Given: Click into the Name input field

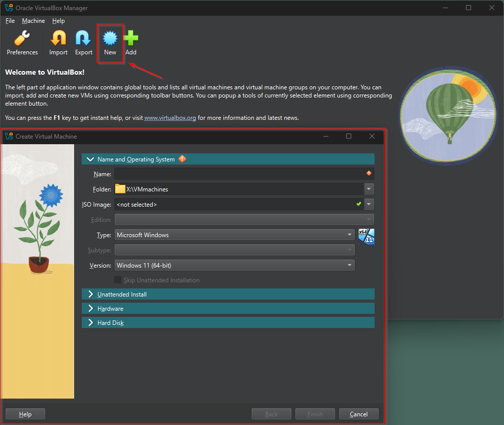Looking at the screenshot, I should tap(244, 174).
